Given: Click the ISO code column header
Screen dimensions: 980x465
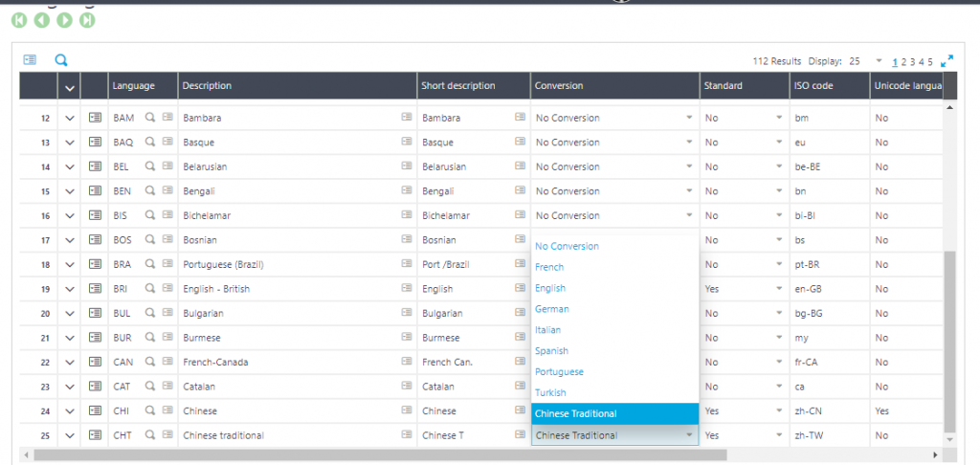Looking at the screenshot, I should pyautogui.click(x=830, y=85).
